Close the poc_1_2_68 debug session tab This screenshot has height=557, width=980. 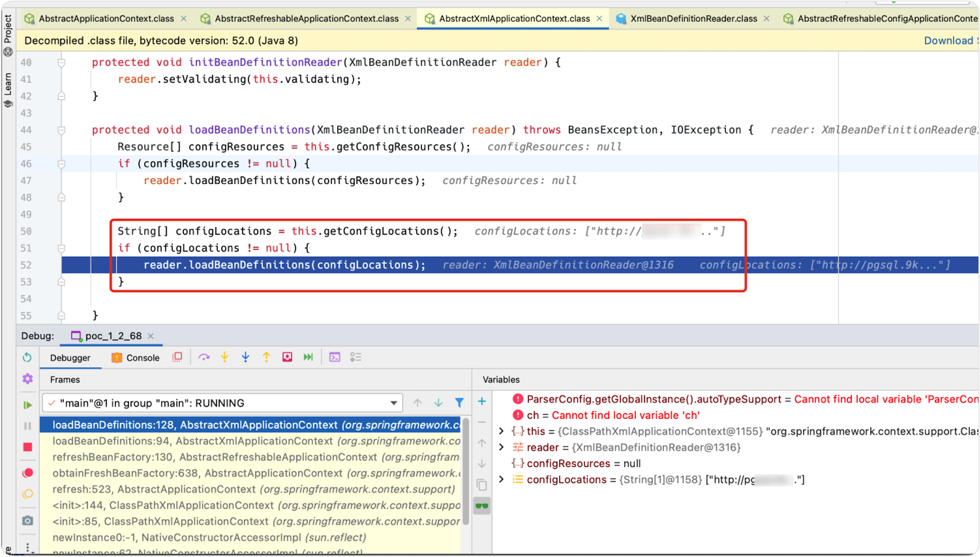(151, 336)
